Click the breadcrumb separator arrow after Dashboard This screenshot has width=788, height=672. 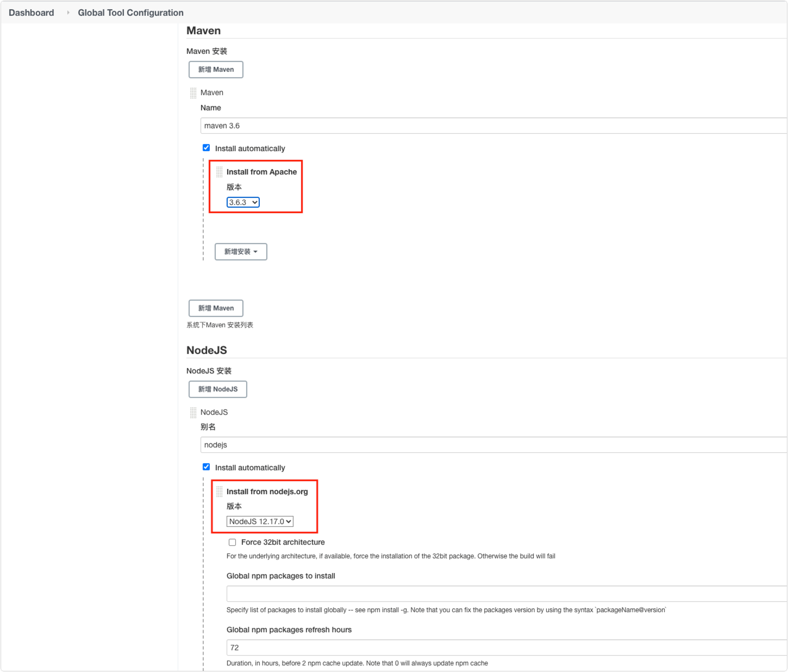pyautogui.click(x=68, y=13)
